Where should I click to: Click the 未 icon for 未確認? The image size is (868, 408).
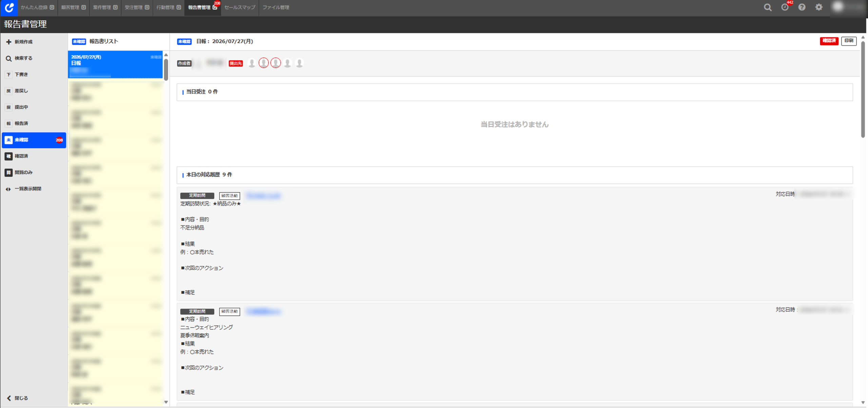click(x=8, y=140)
